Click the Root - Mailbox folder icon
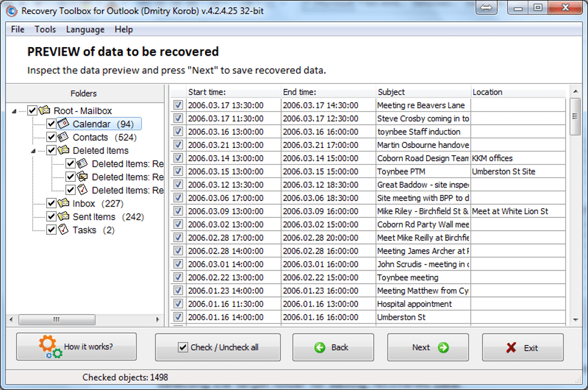 tap(44, 110)
